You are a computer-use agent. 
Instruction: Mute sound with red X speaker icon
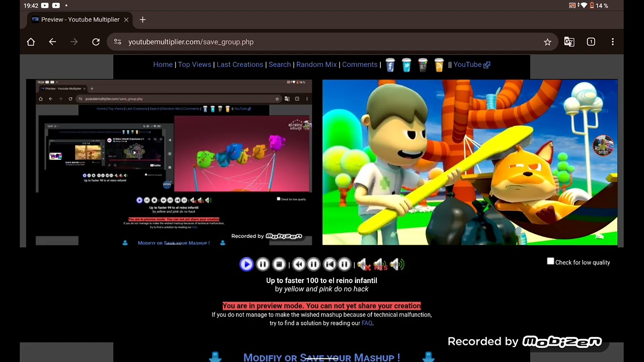[364, 264]
